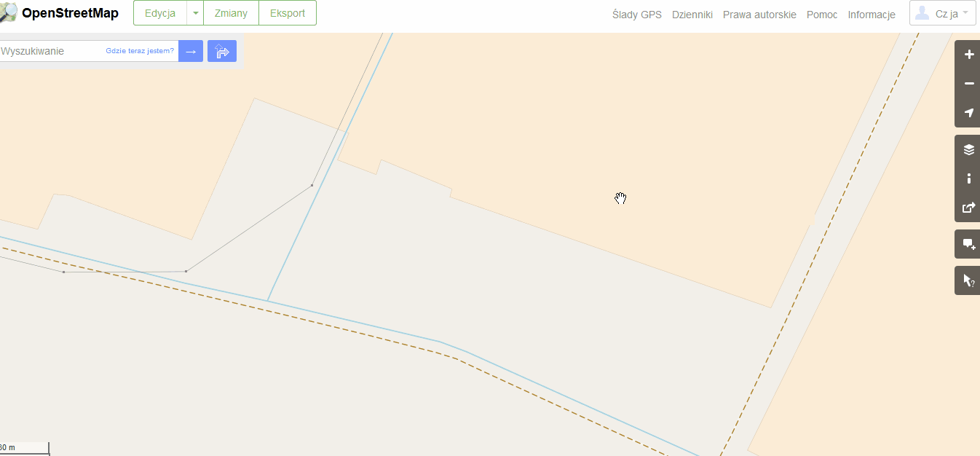
Task: Submit search with the arrow button
Action: click(x=191, y=51)
